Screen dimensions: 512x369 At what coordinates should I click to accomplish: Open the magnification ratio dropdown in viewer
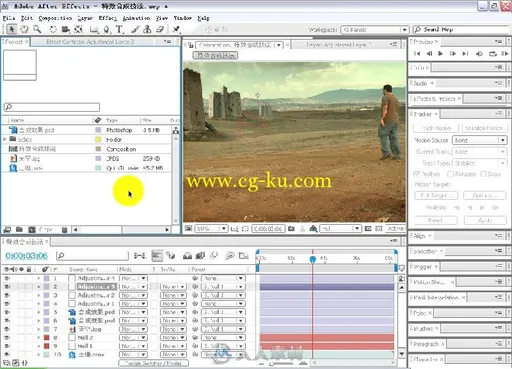[211, 229]
